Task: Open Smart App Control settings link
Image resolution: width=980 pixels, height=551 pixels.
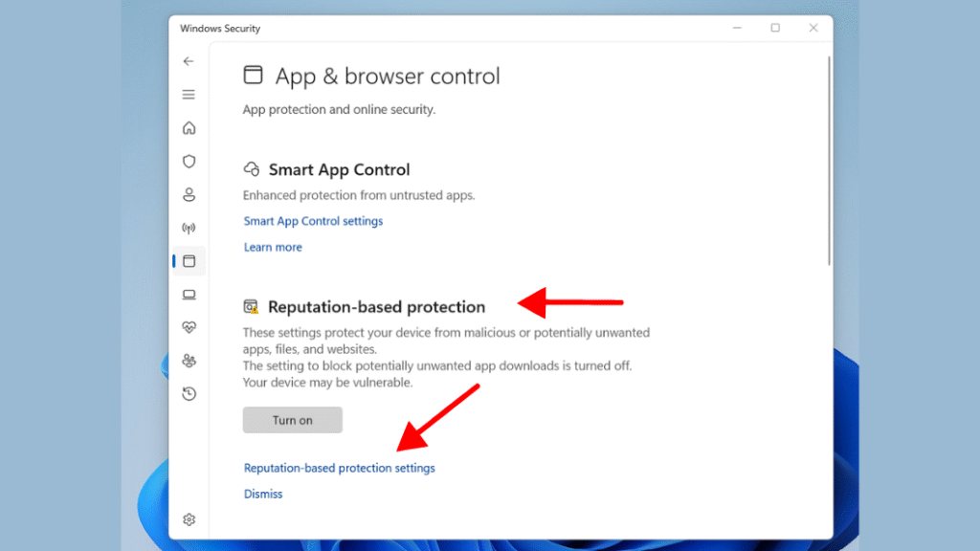Action: point(313,221)
